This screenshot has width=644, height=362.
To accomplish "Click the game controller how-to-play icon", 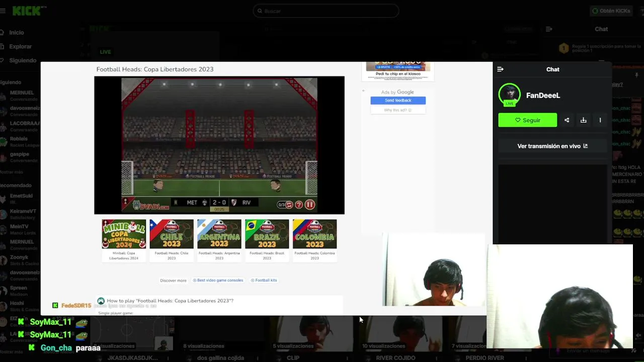I will 101,301.
